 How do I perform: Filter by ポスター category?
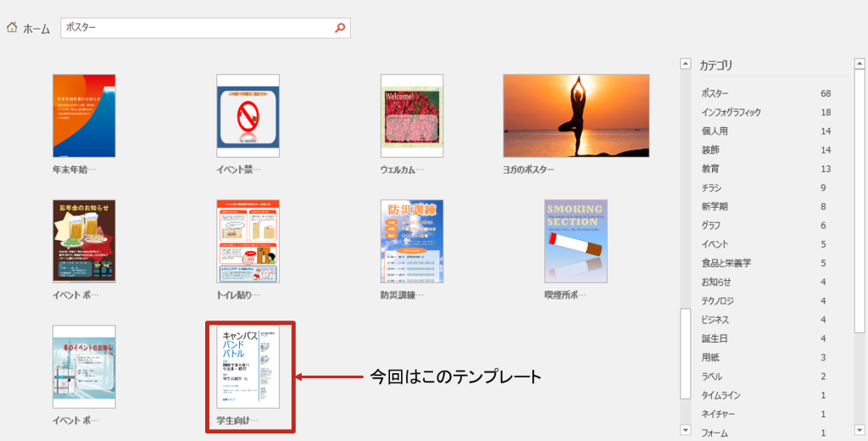pos(715,93)
